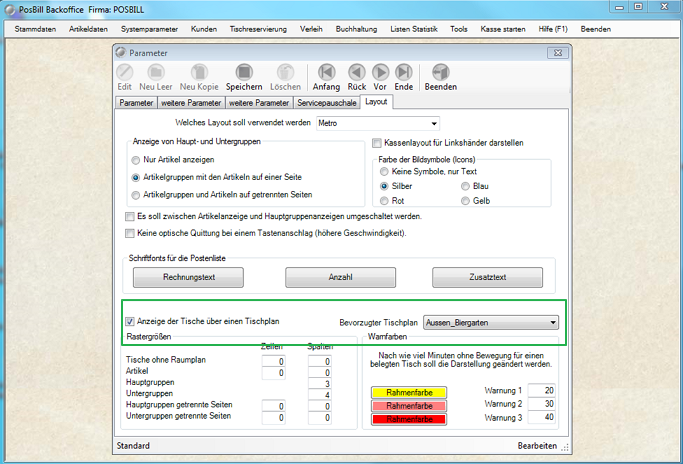Open the Tischreservierung menu

[x=257, y=30]
